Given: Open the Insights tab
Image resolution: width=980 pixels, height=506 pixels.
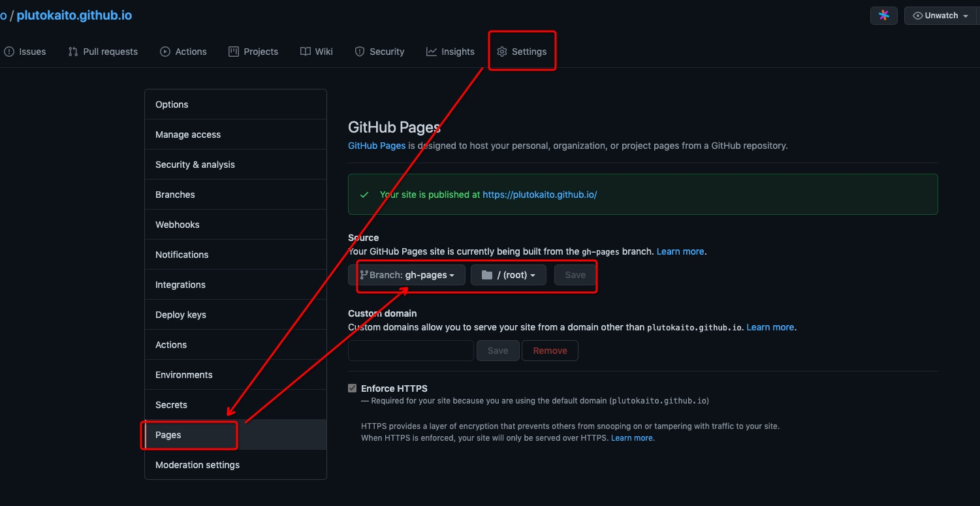Looking at the screenshot, I should click(450, 52).
